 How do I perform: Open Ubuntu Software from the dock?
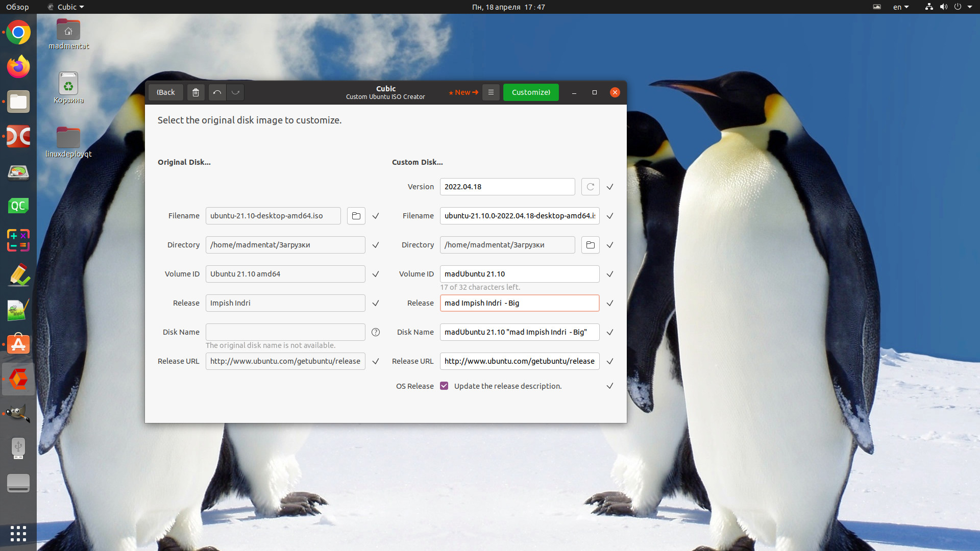(x=18, y=344)
